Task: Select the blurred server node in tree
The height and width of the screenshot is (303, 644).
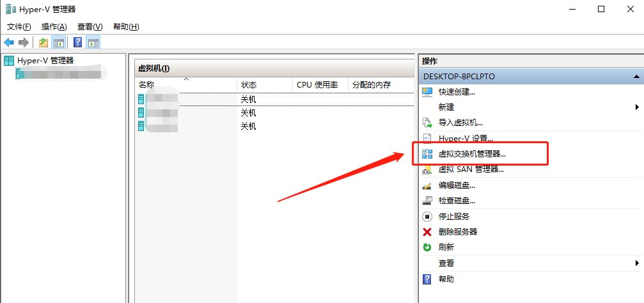Action: pyautogui.click(x=58, y=74)
